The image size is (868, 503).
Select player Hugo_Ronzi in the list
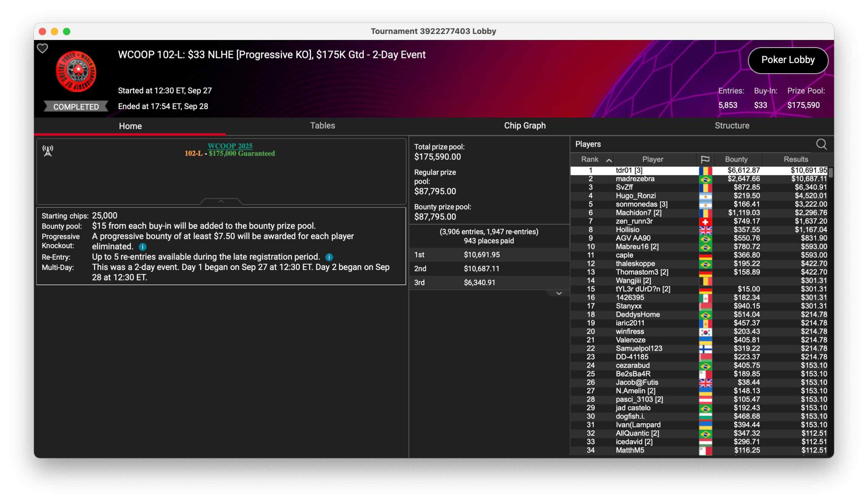tap(635, 196)
